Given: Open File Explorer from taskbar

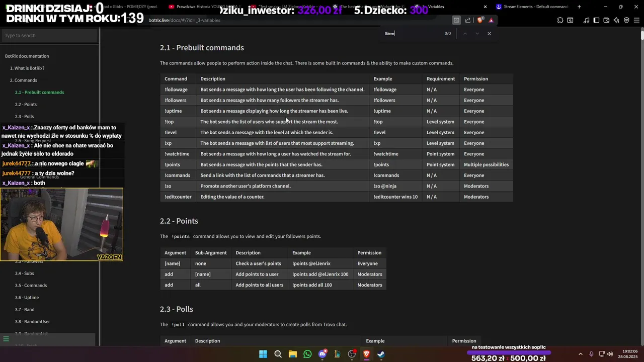Looking at the screenshot, I should click(x=293, y=354).
